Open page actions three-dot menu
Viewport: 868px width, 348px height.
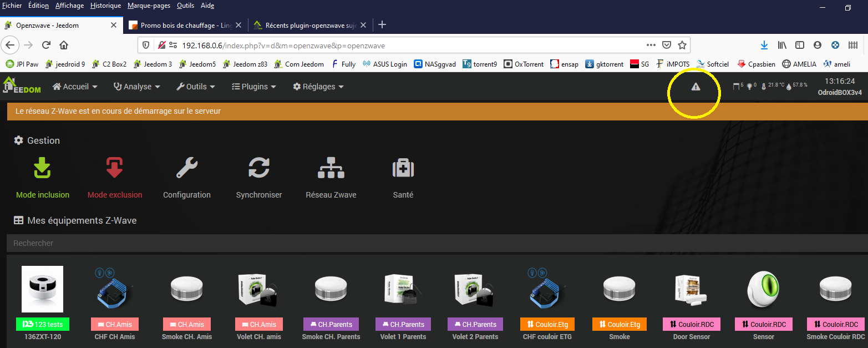(651, 45)
